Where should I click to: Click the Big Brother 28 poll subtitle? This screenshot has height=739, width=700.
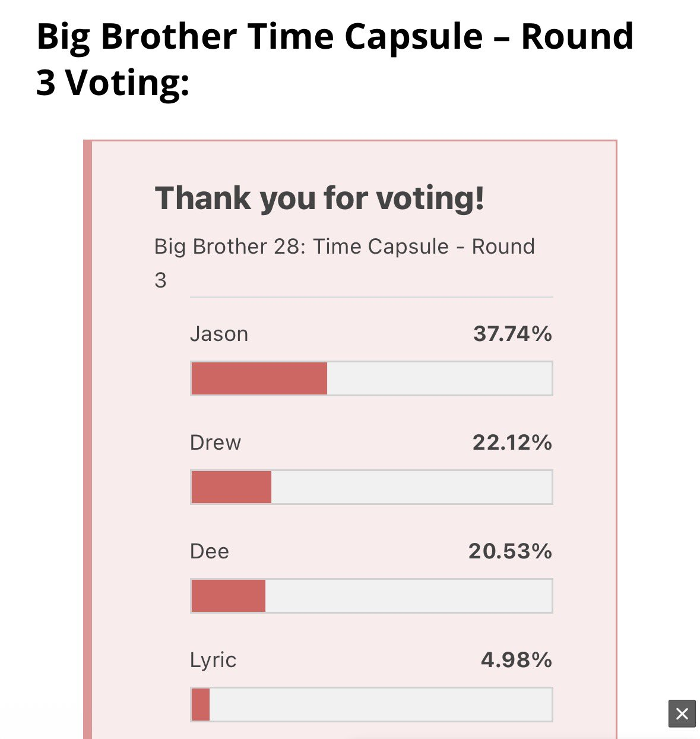point(344,263)
